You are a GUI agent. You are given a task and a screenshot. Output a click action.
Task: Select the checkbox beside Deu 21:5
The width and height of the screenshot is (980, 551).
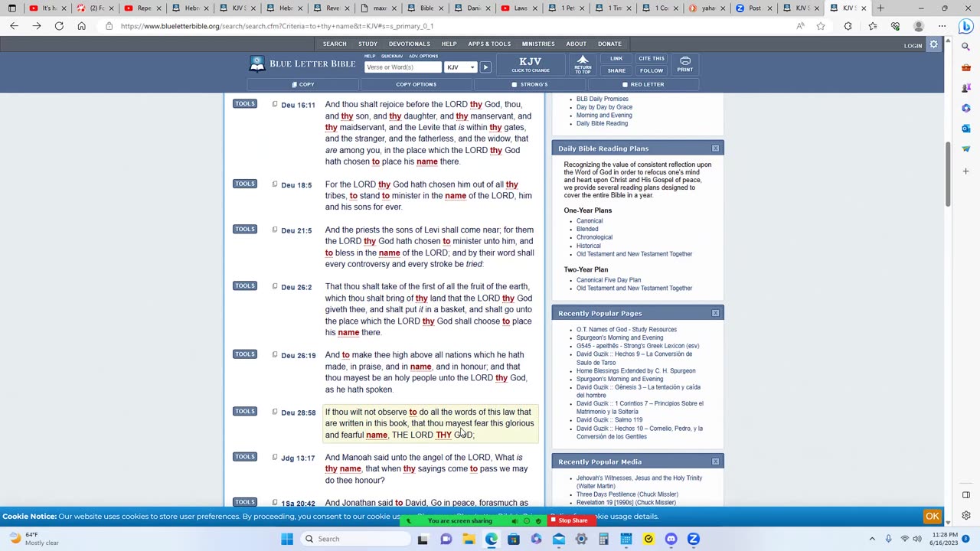click(275, 230)
